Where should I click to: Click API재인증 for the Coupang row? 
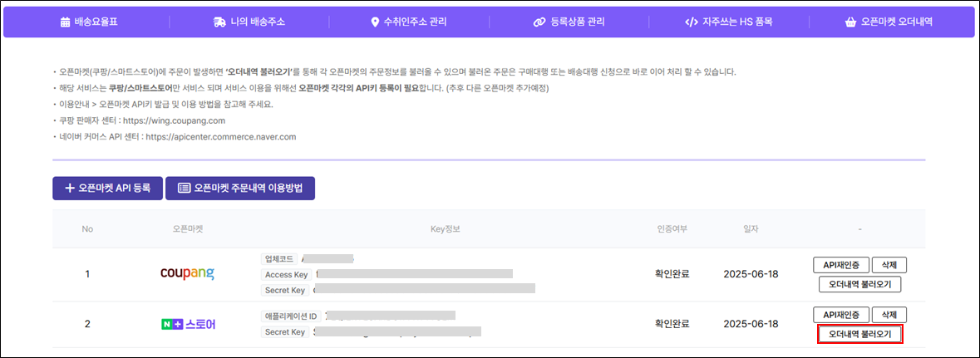(840, 265)
